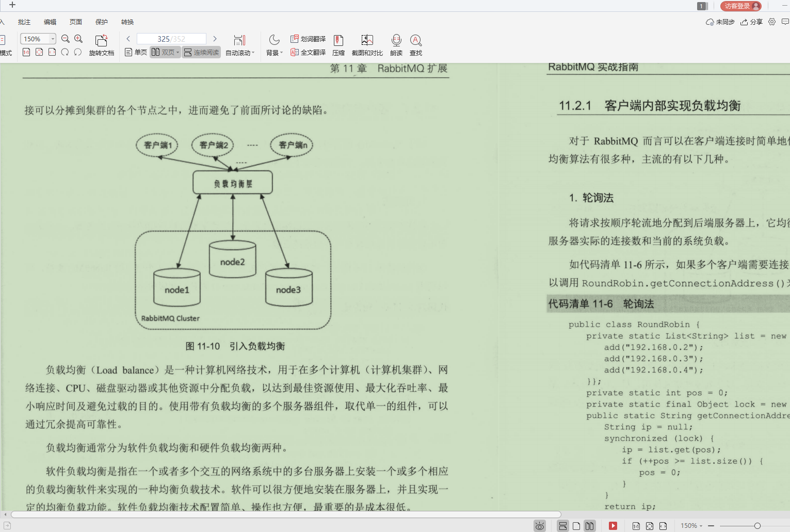This screenshot has height=532, width=790.
Task: Click the 分享 share button
Action: (751, 22)
